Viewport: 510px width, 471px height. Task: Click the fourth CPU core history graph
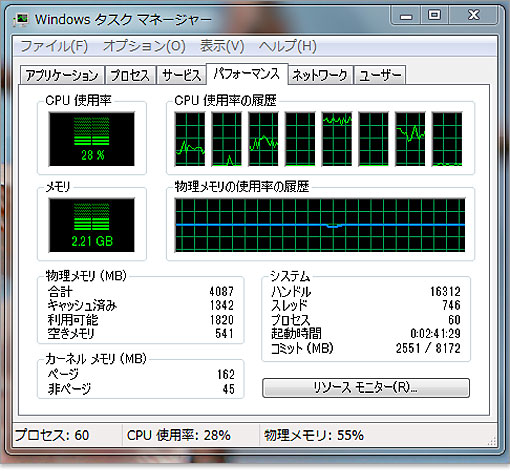[x=300, y=139]
